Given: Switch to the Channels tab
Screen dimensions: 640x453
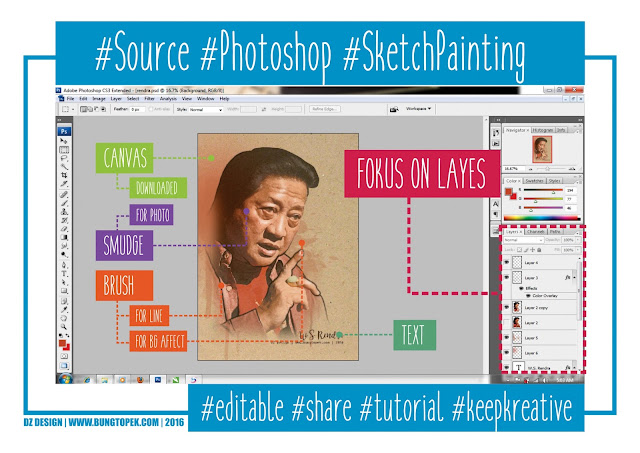Looking at the screenshot, I should [536, 231].
